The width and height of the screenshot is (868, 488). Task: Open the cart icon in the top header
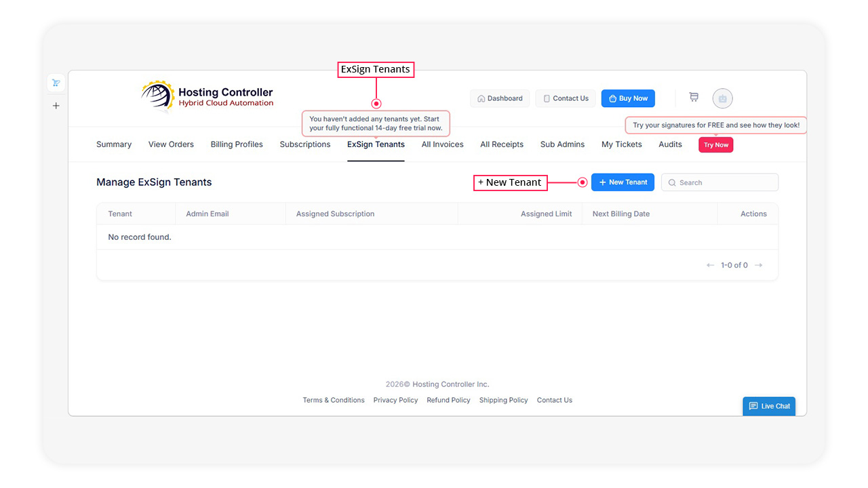694,98
